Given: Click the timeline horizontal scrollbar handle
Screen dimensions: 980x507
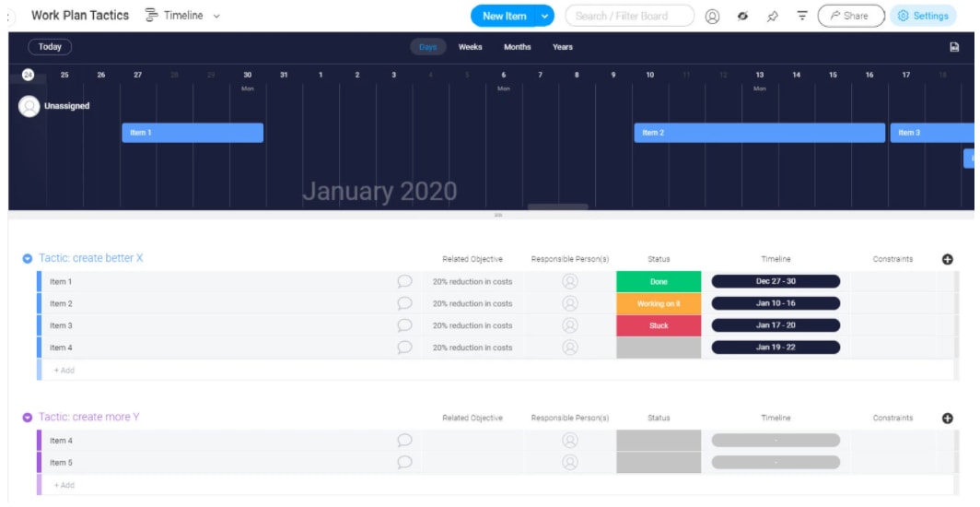Looking at the screenshot, I should 557,206.
